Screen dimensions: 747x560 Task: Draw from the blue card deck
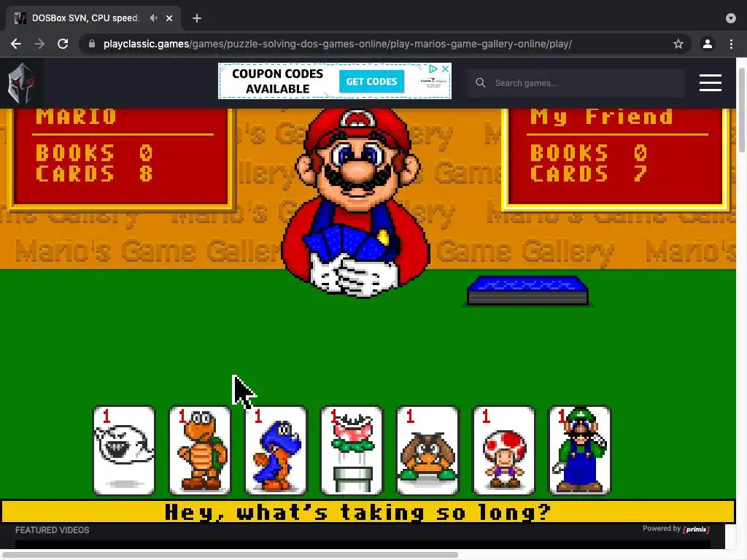tap(528, 290)
